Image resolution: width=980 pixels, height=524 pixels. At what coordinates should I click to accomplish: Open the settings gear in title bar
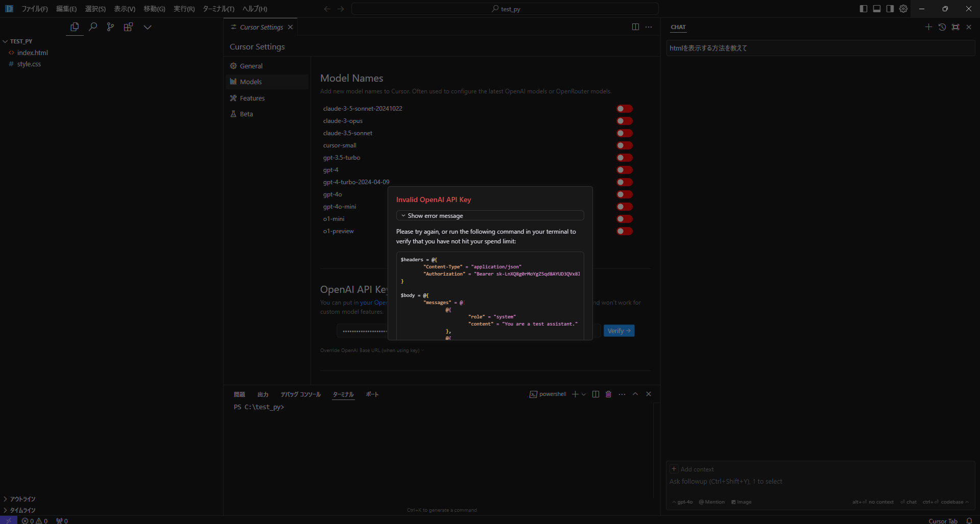click(x=903, y=9)
